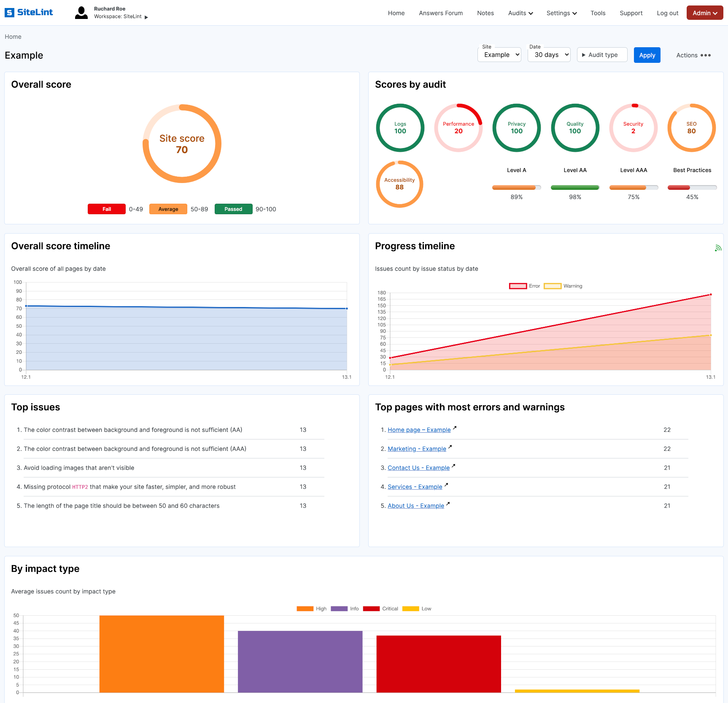
Task: Click the Accessibility 88 score ring
Action: (399, 184)
